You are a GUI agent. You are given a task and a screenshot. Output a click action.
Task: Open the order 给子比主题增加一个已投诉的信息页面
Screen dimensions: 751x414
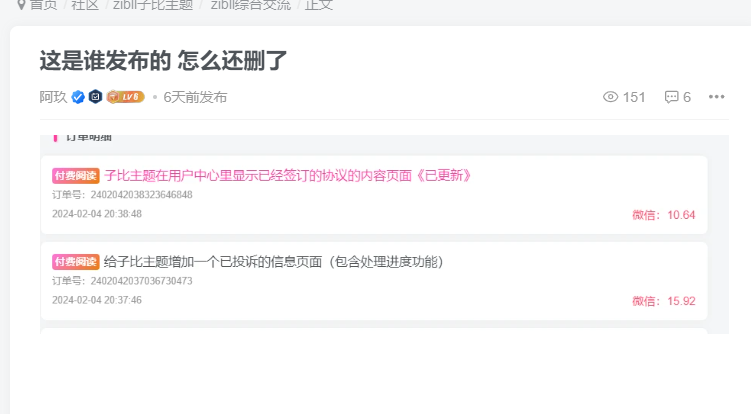(273, 262)
